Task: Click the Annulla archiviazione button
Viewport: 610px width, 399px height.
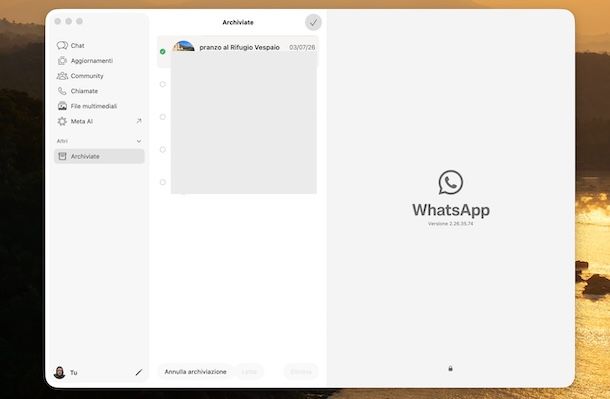Action: (x=195, y=372)
